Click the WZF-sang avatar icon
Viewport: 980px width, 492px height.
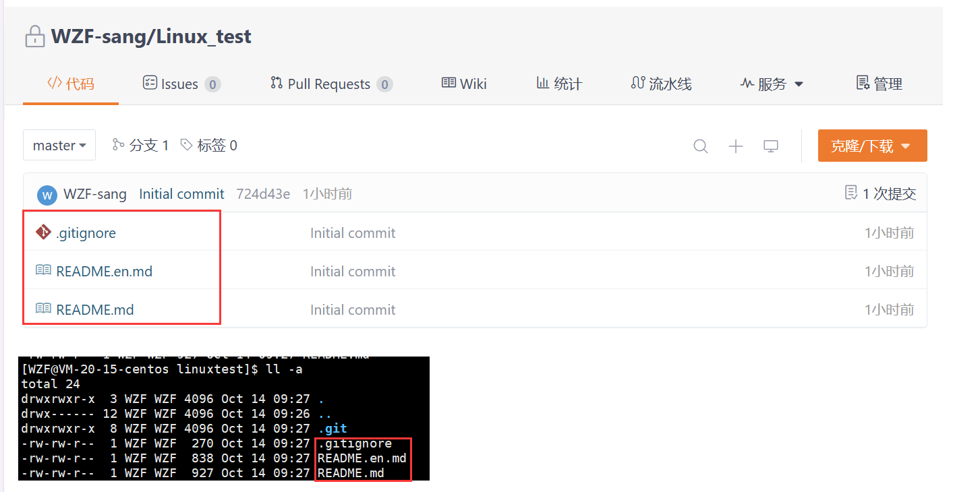tap(47, 195)
